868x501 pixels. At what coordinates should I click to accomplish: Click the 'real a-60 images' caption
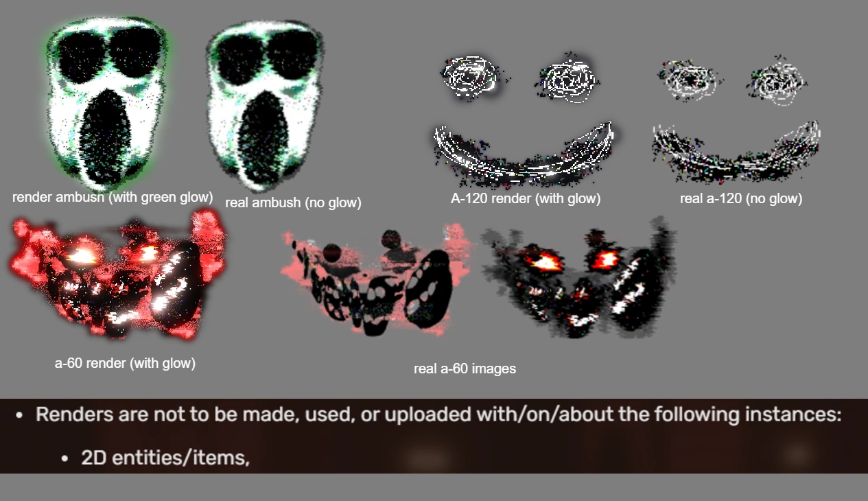coord(465,369)
